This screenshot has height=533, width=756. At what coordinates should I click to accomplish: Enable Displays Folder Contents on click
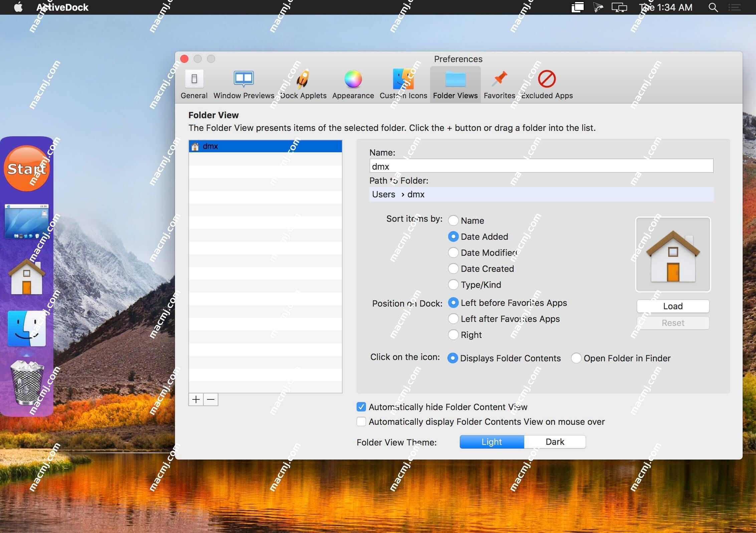click(x=453, y=358)
